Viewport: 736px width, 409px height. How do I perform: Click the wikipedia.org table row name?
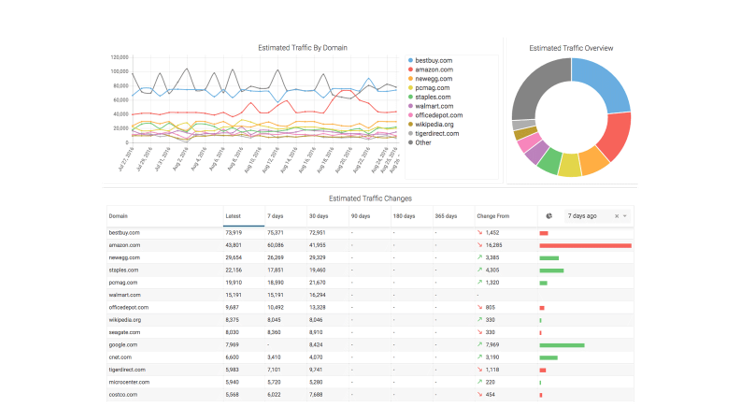coord(125,320)
